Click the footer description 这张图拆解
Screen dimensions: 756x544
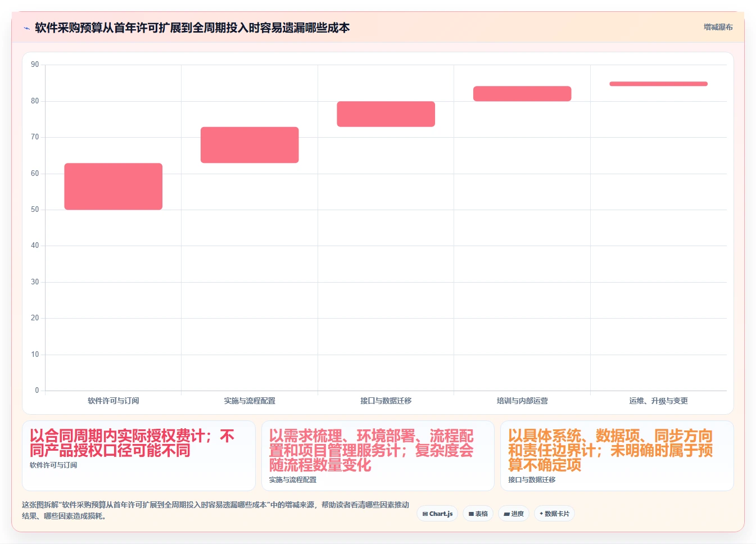tap(216, 510)
